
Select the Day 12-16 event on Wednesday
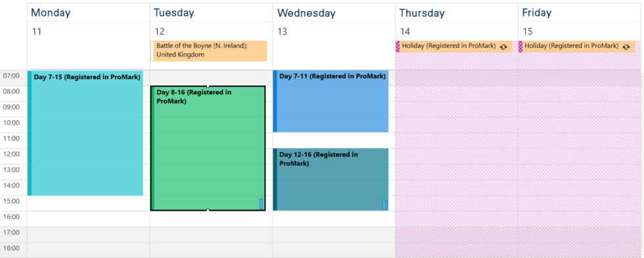pyautogui.click(x=331, y=180)
